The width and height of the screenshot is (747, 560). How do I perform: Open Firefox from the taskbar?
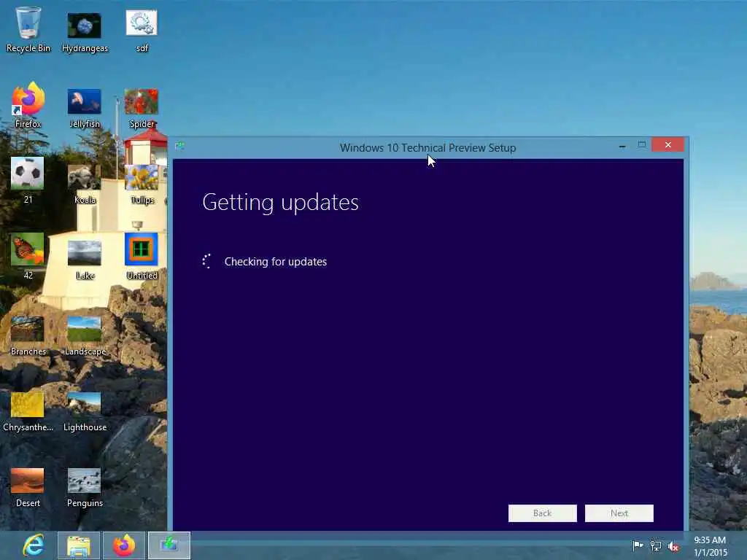[x=124, y=545]
